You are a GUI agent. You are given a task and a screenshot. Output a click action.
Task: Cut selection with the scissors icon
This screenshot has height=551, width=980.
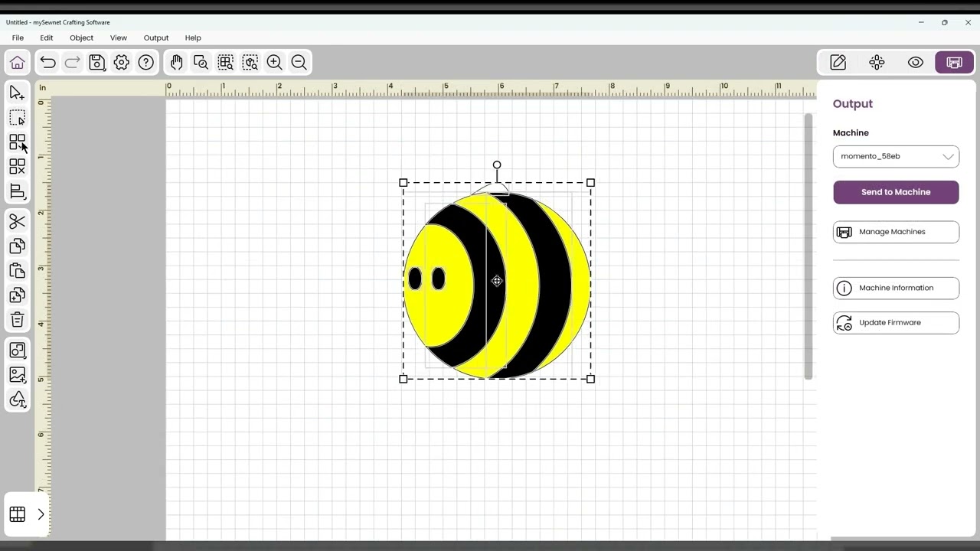pyautogui.click(x=17, y=222)
